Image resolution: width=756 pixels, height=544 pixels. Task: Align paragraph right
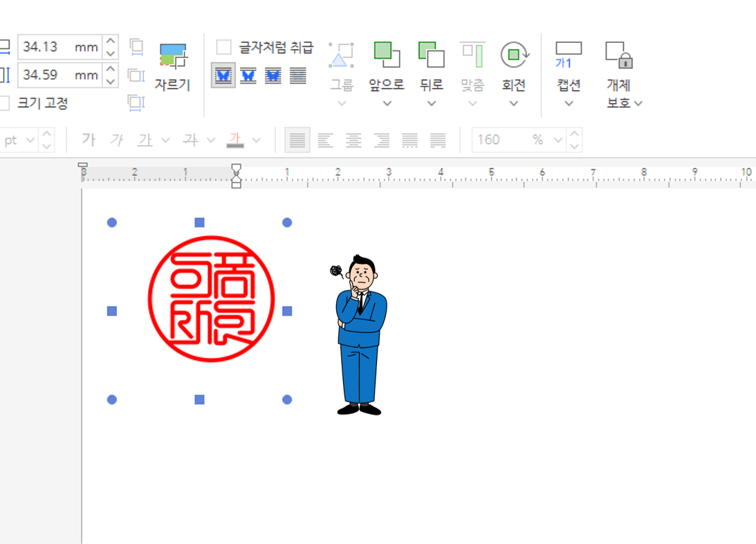(382, 140)
